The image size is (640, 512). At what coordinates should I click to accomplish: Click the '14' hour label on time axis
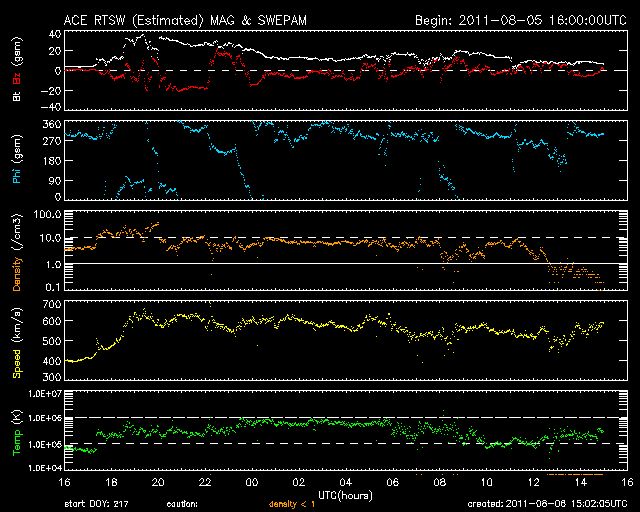pyautogui.click(x=580, y=482)
